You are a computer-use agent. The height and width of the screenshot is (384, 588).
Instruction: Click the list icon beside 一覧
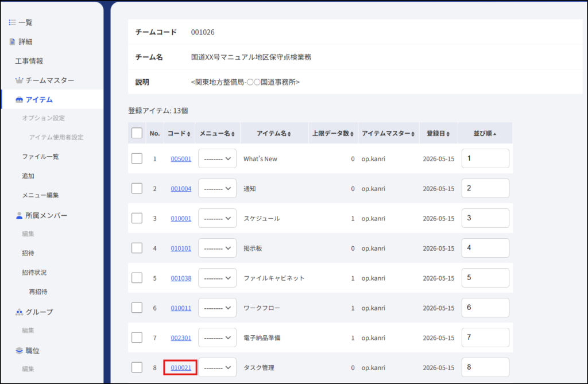click(x=13, y=22)
